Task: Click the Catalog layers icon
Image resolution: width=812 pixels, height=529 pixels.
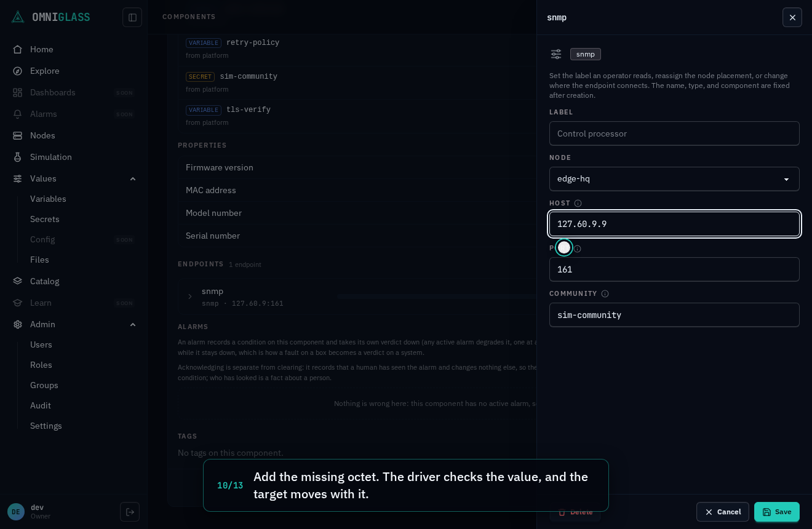Action: 18,281
